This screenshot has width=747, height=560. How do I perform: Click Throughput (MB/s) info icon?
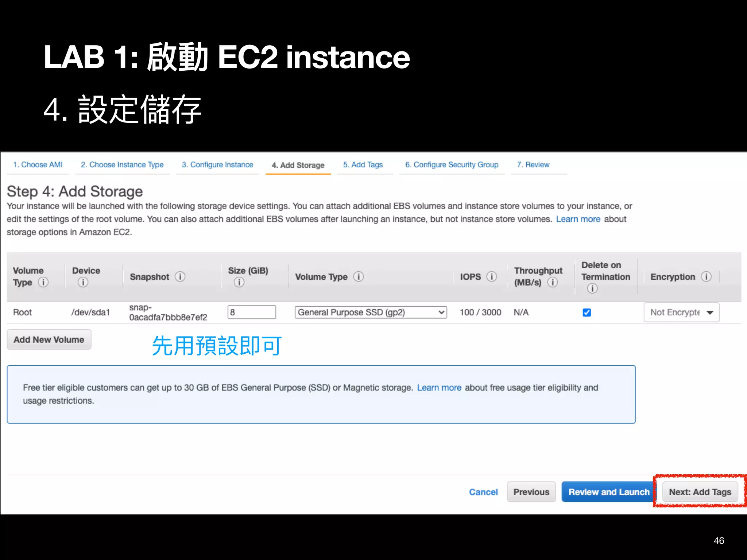click(553, 282)
